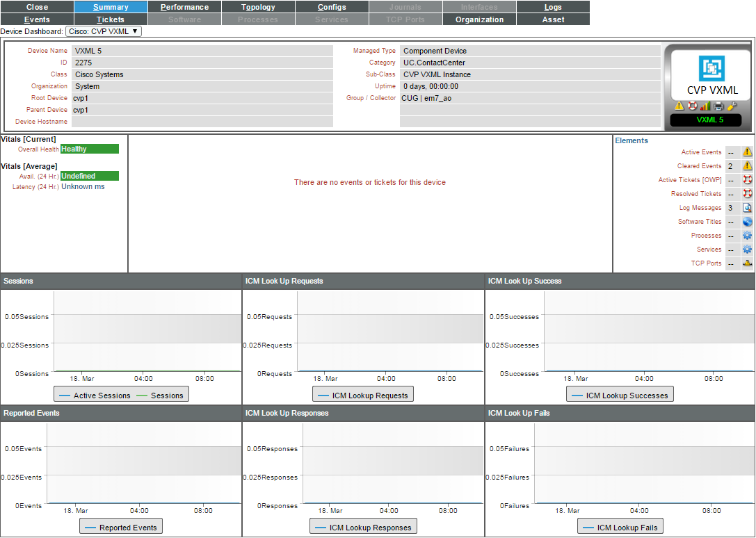The height and width of the screenshot is (538, 756).
Task: Open the Active Tickets lifebuoy icon
Action: coord(748,180)
